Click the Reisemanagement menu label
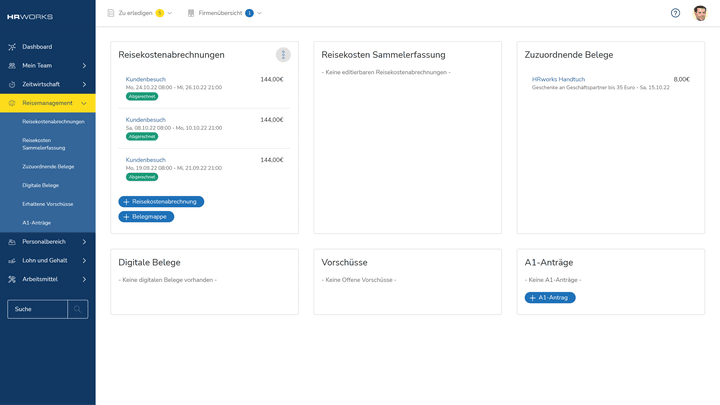Viewport: 720px width, 405px height. click(47, 103)
